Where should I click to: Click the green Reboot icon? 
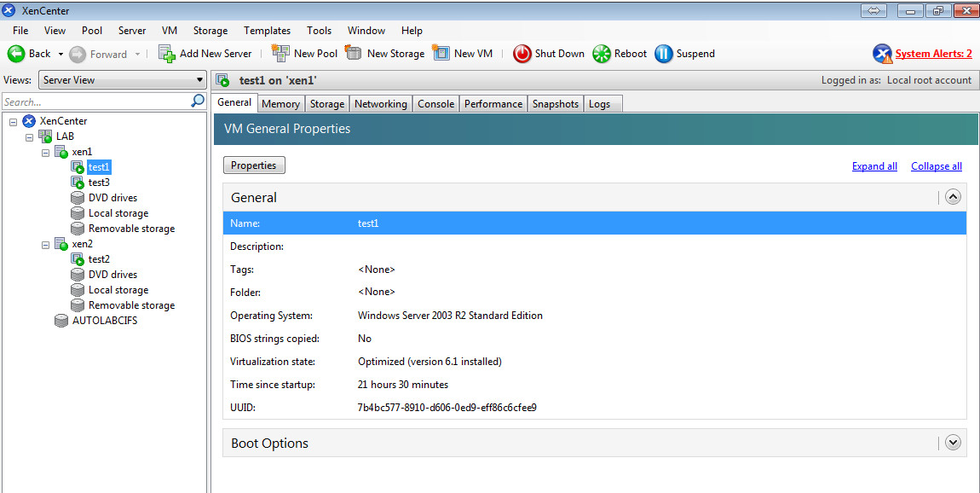(602, 54)
